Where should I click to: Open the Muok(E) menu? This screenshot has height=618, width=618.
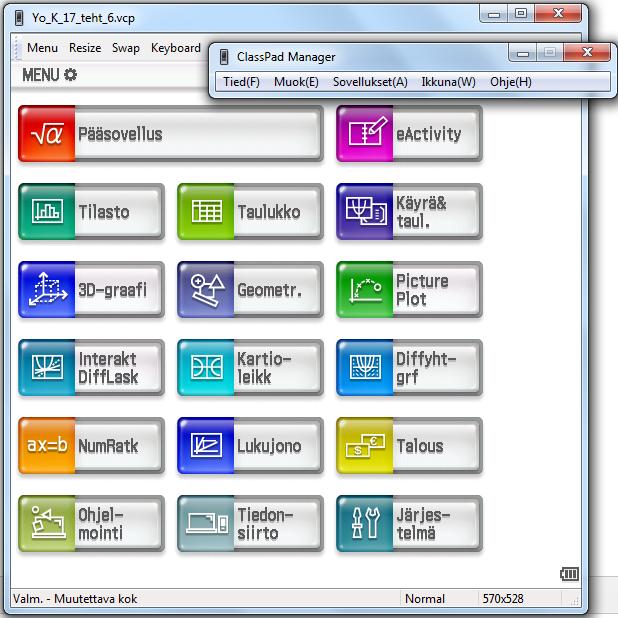296,82
